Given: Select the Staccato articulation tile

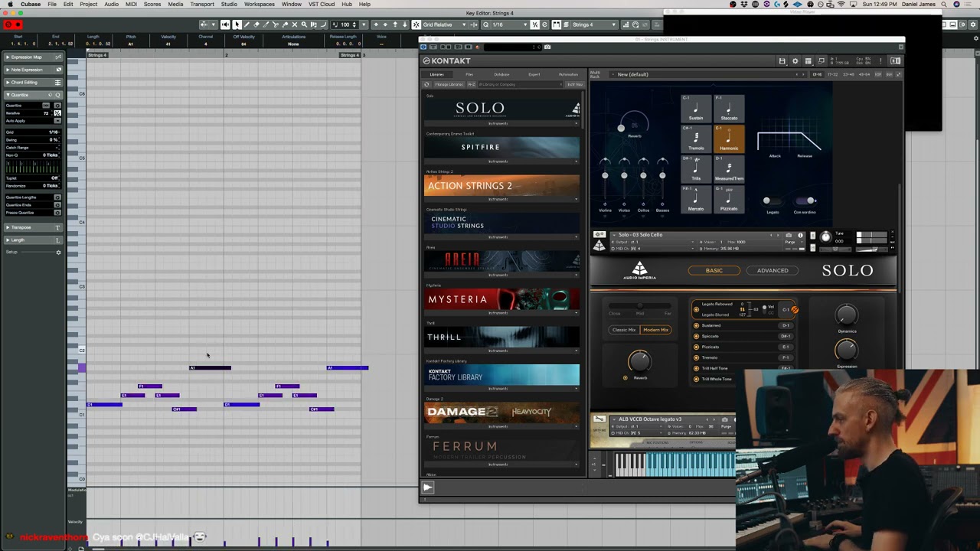Looking at the screenshot, I should pos(729,109).
